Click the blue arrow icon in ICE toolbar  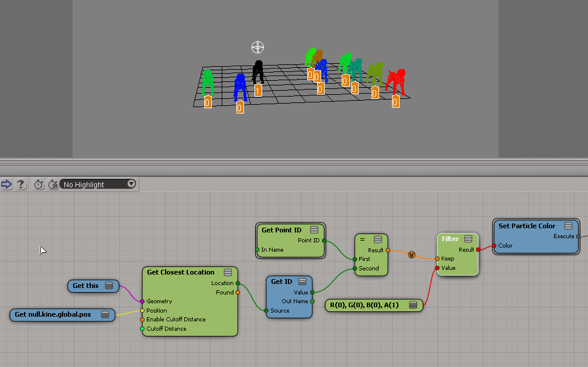pyautogui.click(x=6, y=184)
